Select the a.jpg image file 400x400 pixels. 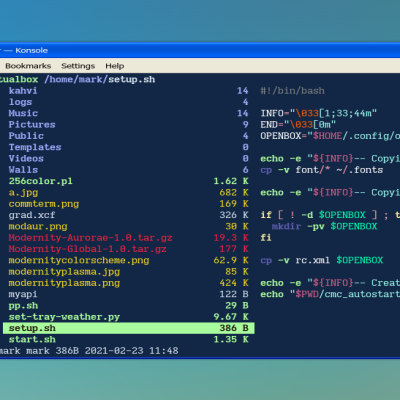click(128, 193)
